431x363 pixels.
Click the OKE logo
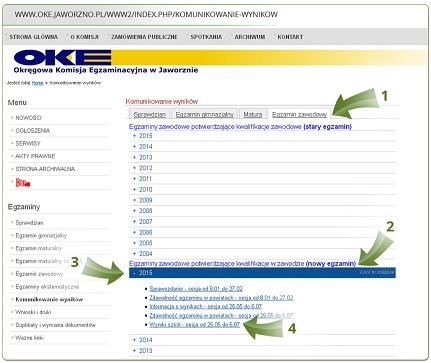tap(62, 57)
